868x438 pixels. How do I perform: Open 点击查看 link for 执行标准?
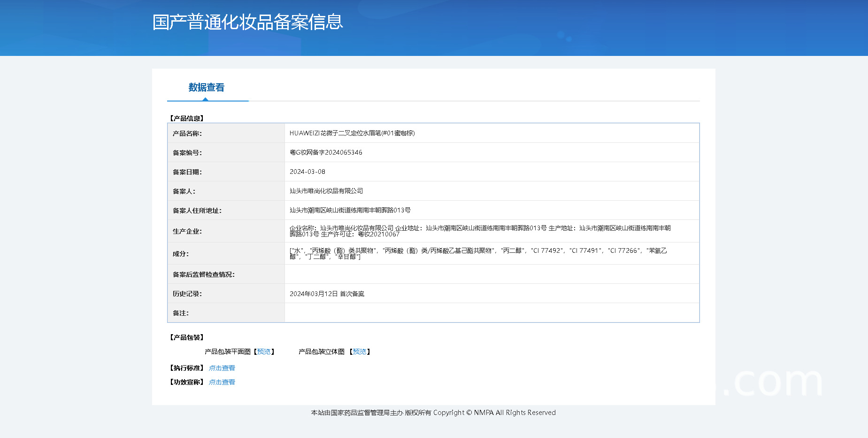(x=222, y=368)
